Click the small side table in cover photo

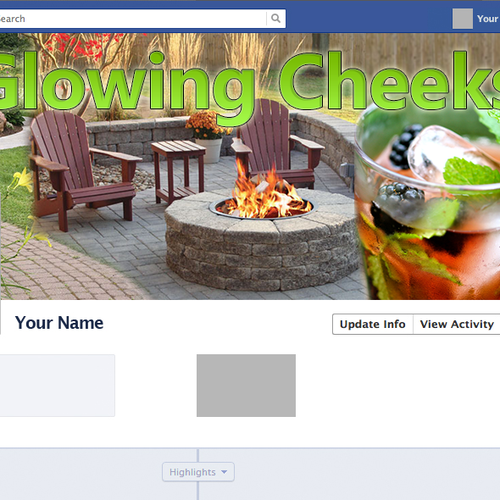[x=178, y=171]
